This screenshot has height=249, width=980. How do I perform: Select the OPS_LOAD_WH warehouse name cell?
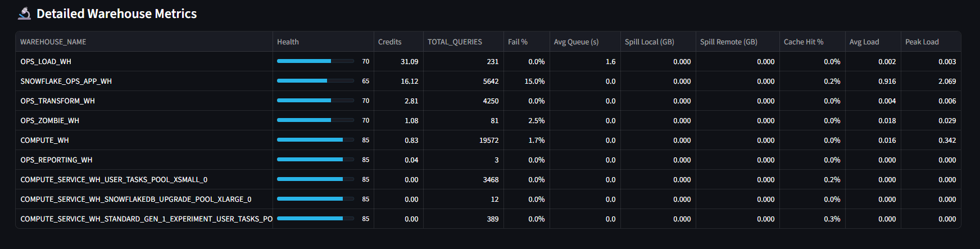(46, 62)
